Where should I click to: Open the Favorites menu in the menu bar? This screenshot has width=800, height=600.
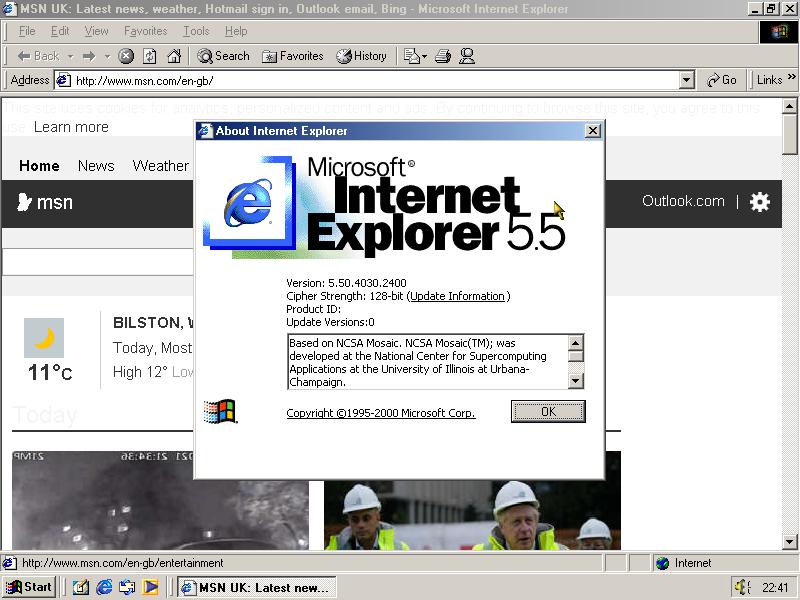click(145, 31)
